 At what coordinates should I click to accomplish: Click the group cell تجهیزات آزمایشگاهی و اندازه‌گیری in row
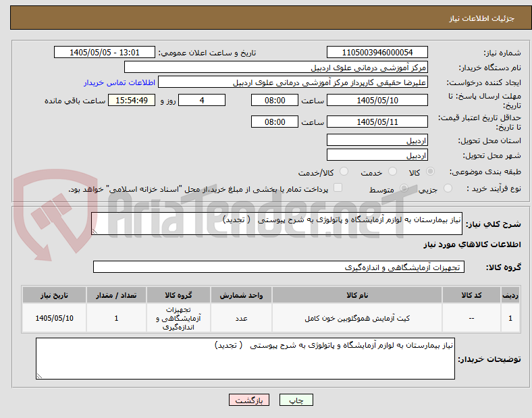[178, 318]
